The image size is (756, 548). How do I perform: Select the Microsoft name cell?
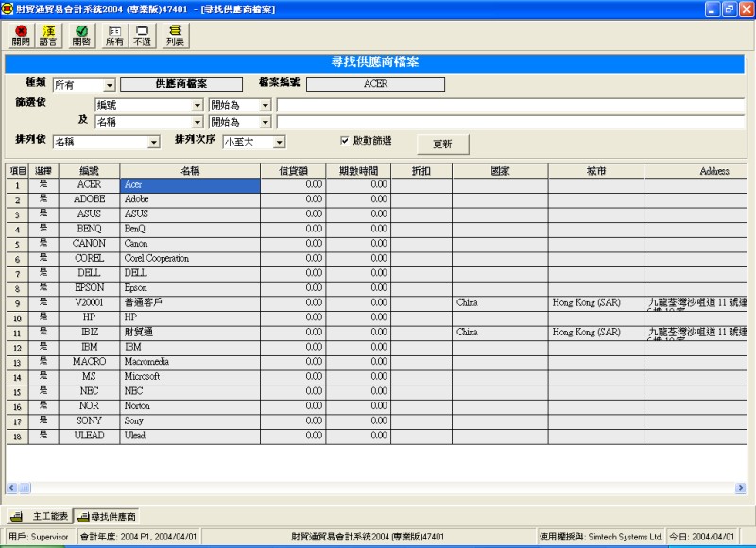tap(190, 377)
